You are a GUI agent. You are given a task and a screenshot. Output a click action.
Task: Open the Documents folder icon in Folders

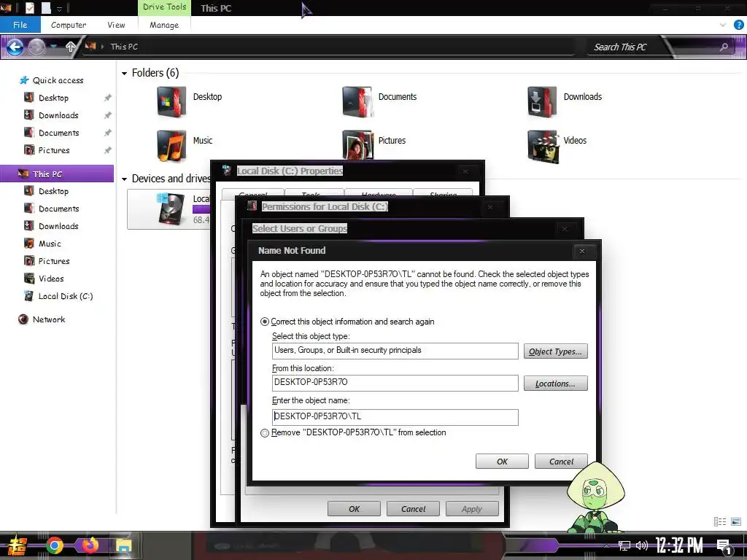tap(357, 101)
